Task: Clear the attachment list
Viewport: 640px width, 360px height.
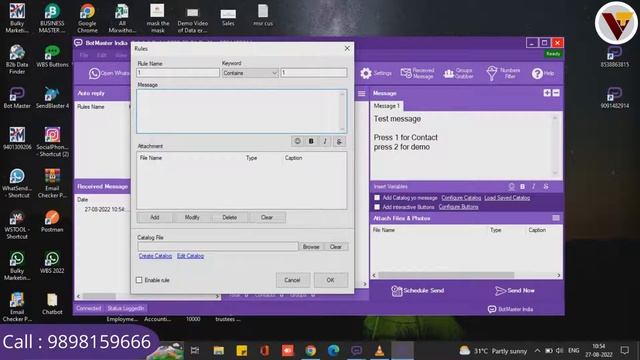Action: tap(267, 218)
